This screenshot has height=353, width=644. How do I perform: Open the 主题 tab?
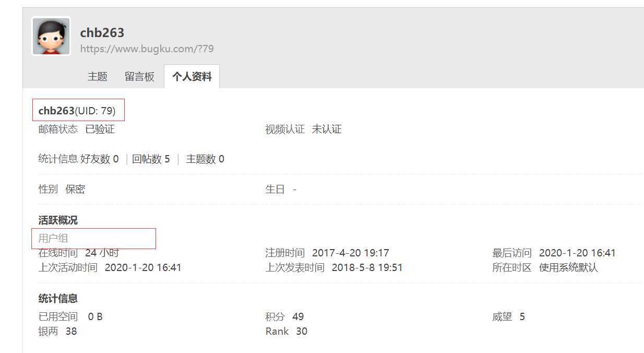pyautogui.click(x=98, y=76)
